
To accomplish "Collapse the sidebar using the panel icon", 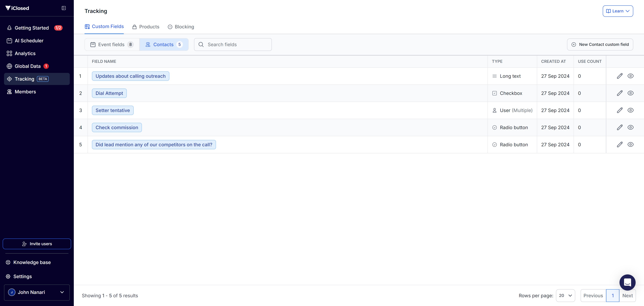I will pyautogui.click(x=64, y=8).
